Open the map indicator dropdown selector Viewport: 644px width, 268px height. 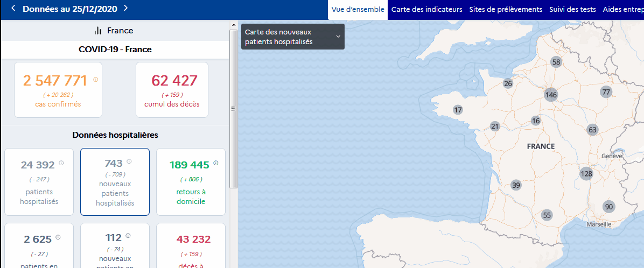(x=292, y=37)
